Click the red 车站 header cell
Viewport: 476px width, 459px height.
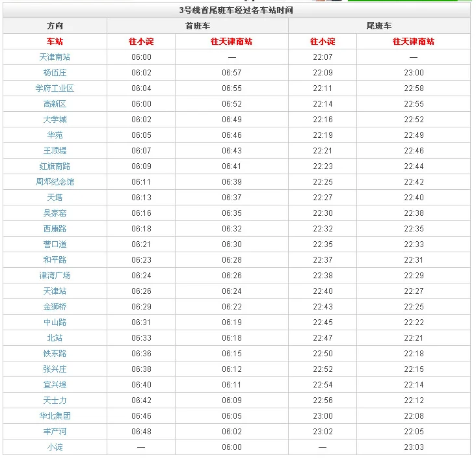55,42
